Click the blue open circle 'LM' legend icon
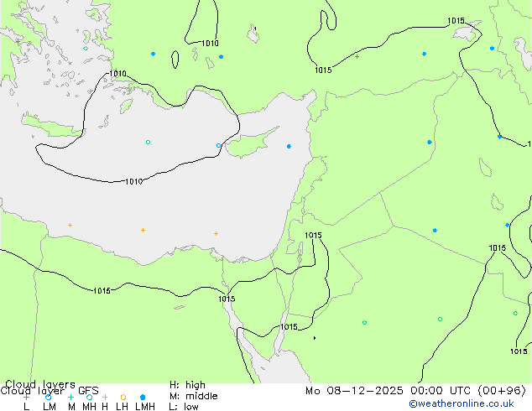 pos(48,397)
